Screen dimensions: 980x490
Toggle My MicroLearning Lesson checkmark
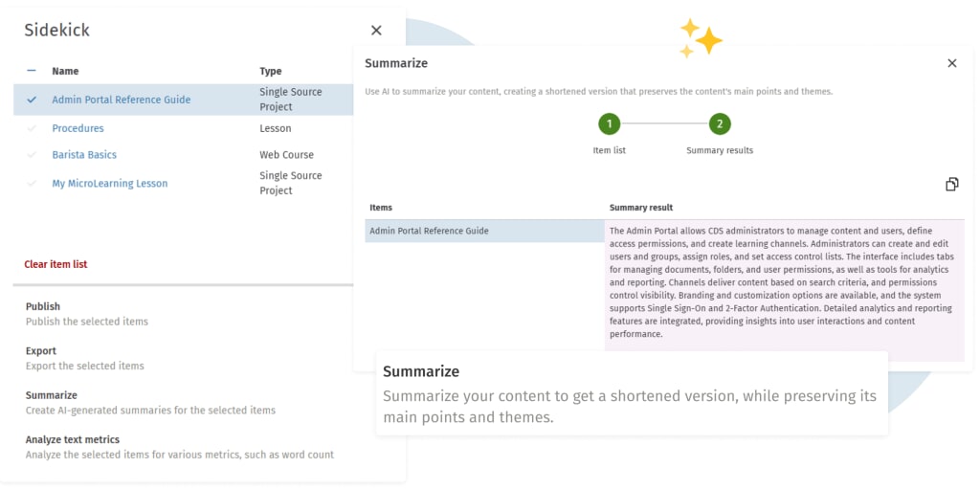tap(32, 184)
